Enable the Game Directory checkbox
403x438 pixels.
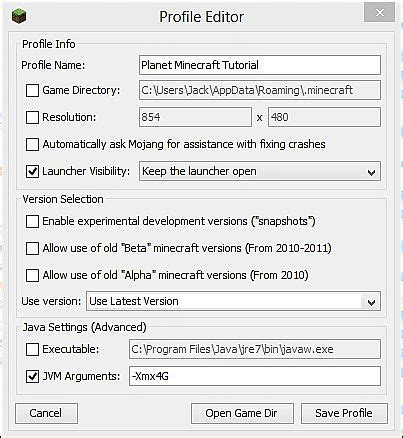pyautogui.click(x=32, y=90)
